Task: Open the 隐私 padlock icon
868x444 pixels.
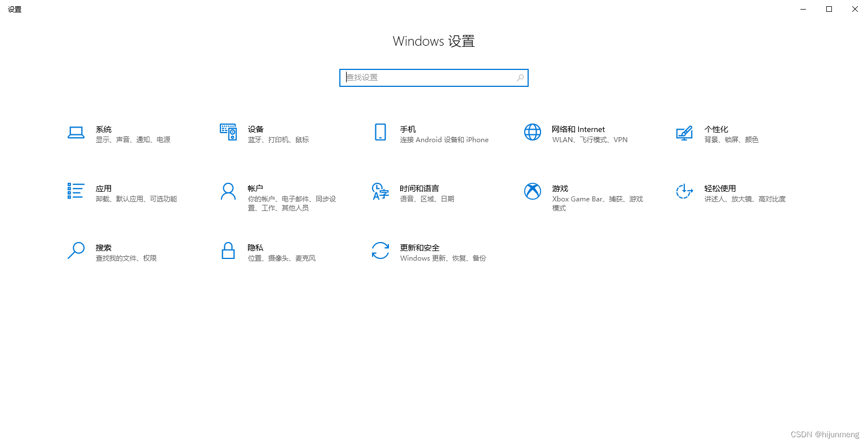Action: tap(228, 250)
